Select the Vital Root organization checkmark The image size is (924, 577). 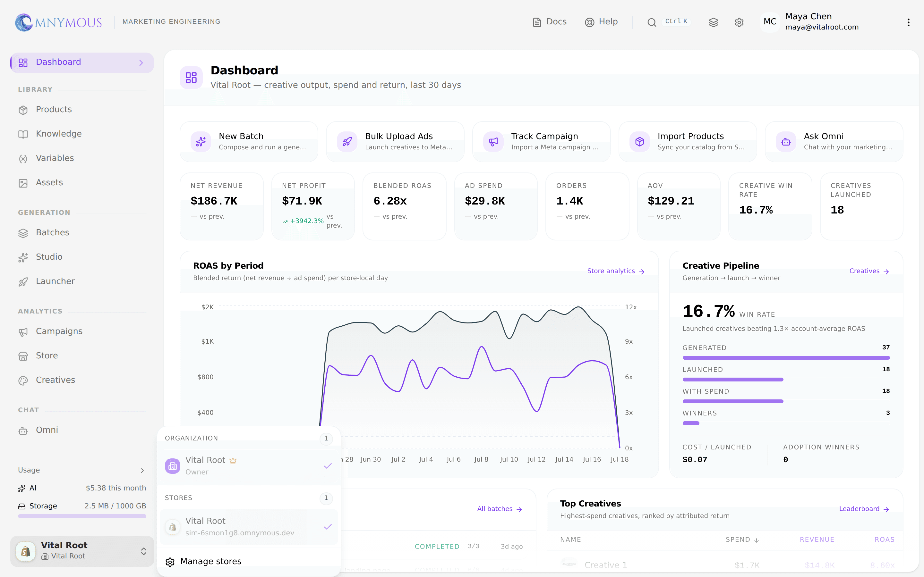328,465
